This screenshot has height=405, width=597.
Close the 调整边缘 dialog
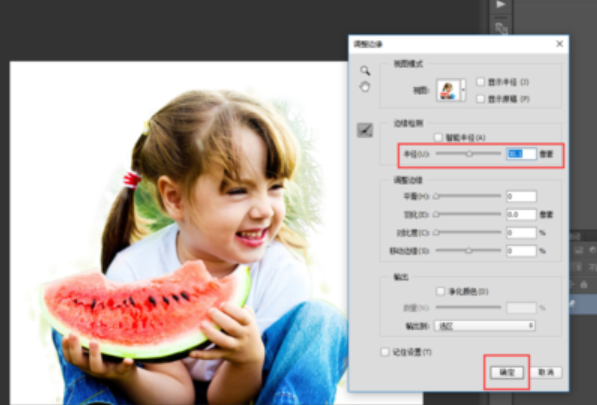[x=559, y=44]
